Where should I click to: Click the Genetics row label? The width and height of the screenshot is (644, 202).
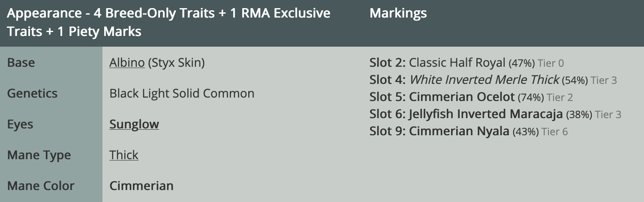[32, 94]
